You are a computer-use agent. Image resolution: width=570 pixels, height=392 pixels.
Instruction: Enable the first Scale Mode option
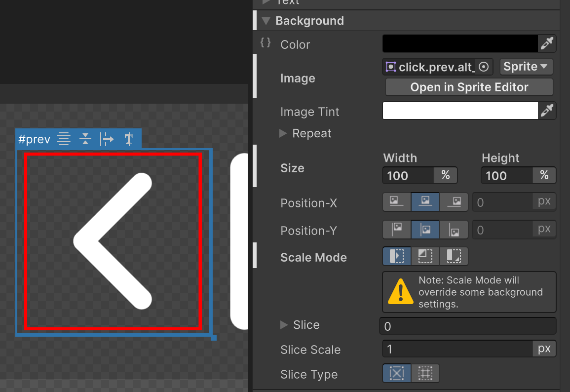[396, 256]
